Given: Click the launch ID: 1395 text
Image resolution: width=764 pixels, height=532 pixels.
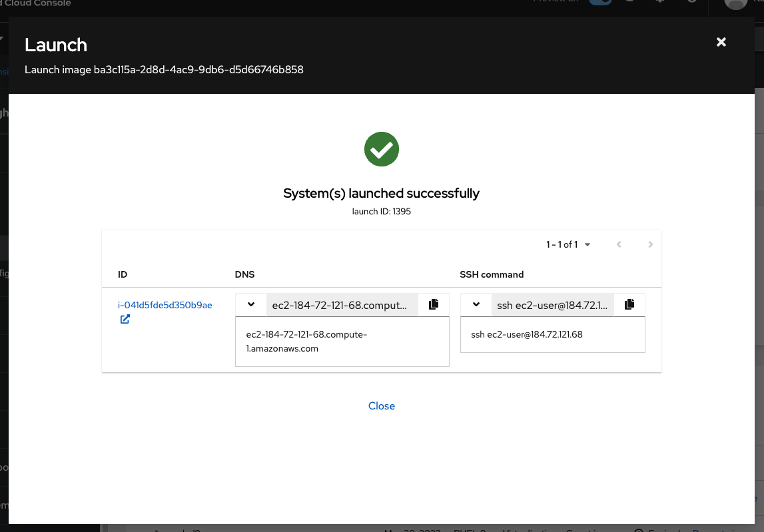Looking at the screenshot, I should pos(382,212).
